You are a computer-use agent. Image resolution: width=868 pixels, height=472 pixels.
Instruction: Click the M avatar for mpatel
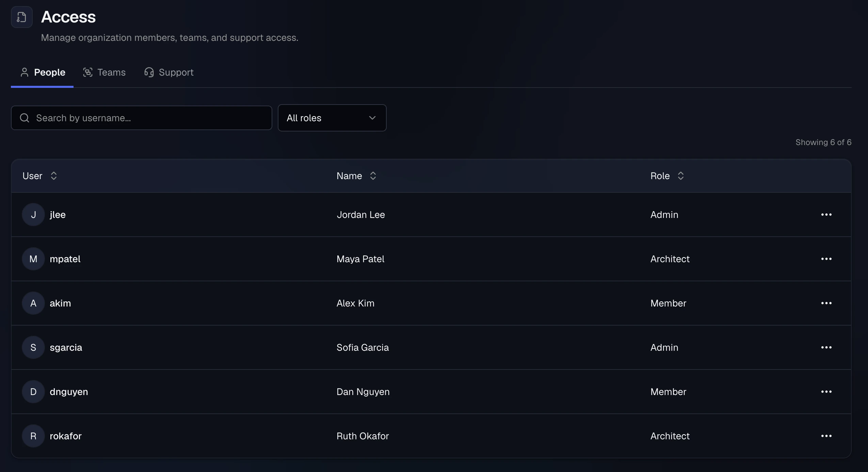coord(33,259)
